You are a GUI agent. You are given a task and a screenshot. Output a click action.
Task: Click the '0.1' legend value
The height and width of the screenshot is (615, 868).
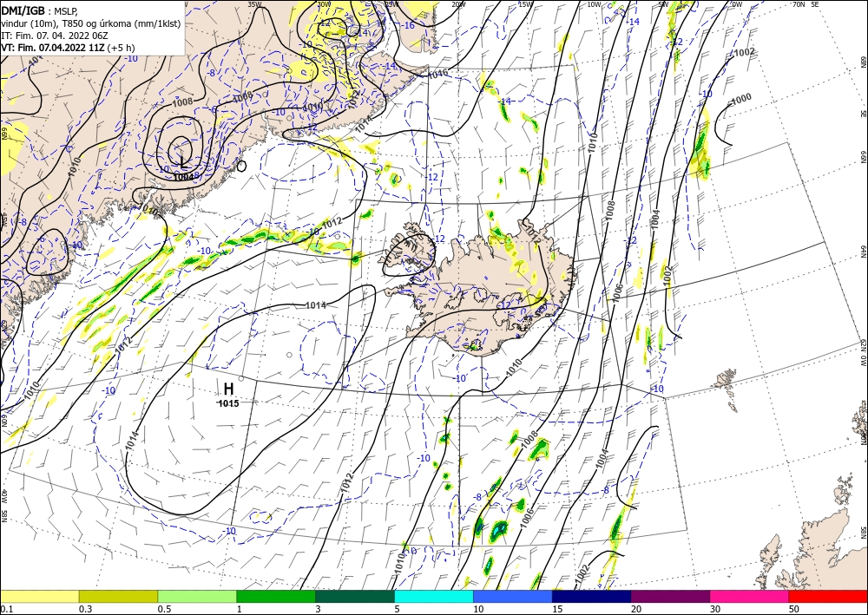[5, 609]
